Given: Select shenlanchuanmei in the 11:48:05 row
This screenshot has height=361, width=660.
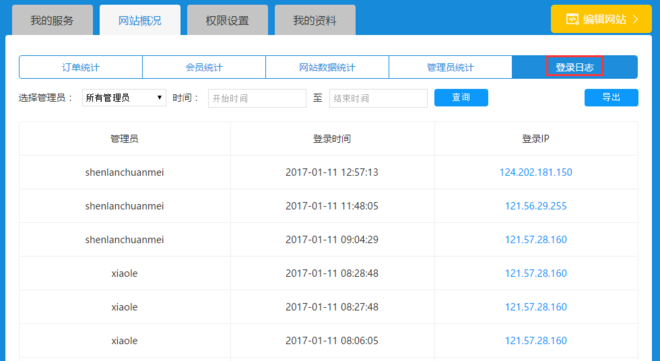Looking at the screenshot, I should (125, 206).
